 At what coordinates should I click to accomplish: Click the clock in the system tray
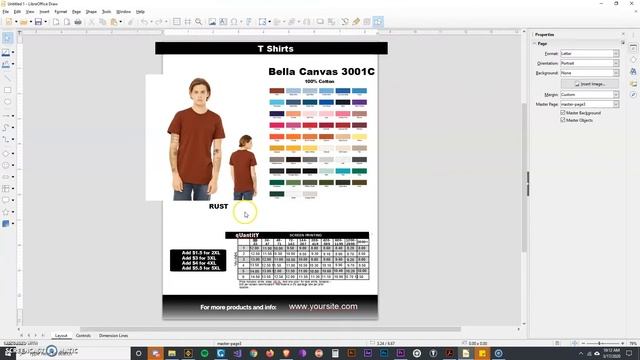pos(611,353)
